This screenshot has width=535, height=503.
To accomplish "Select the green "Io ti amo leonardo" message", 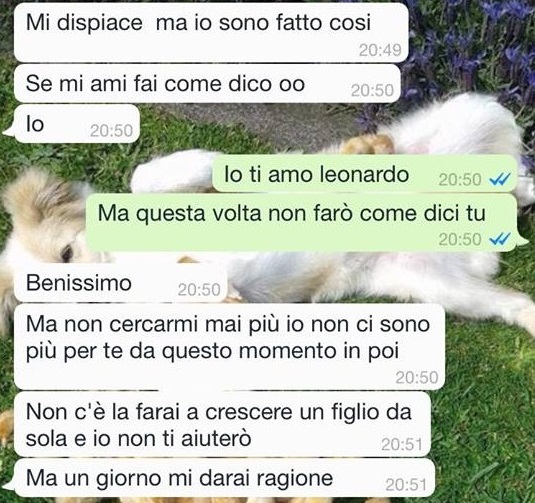I will pos(365,174).
